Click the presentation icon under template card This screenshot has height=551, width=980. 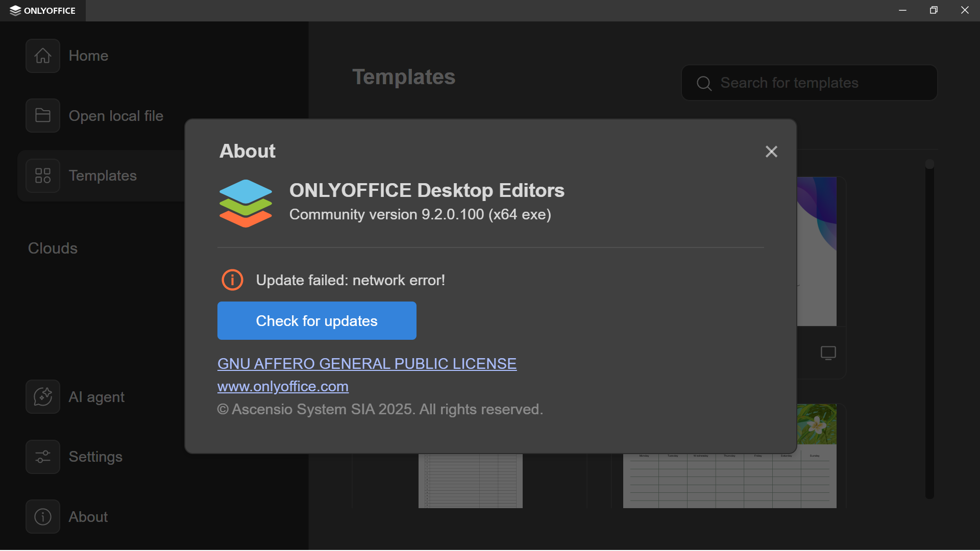click(828, 353)
